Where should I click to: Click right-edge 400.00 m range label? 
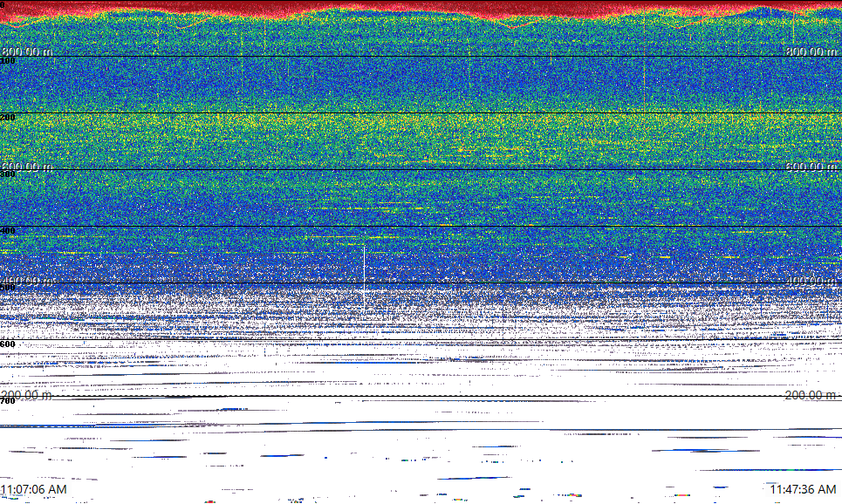(811, 281)
